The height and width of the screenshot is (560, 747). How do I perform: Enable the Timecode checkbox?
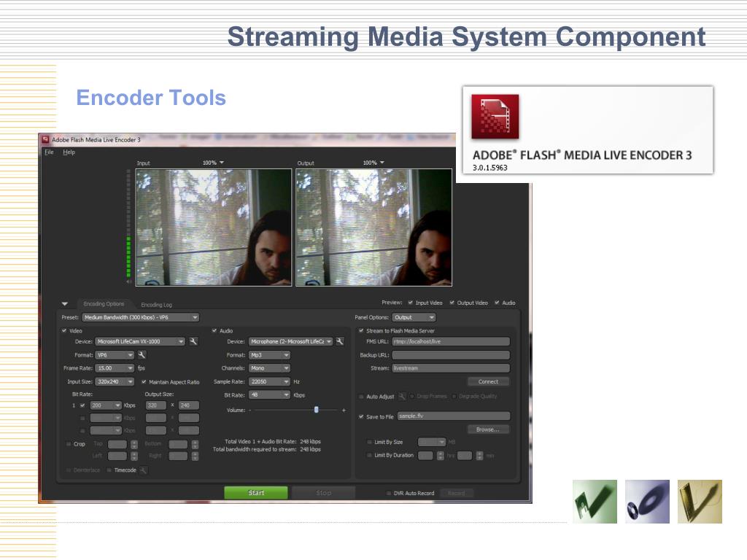tap(109, 470)
